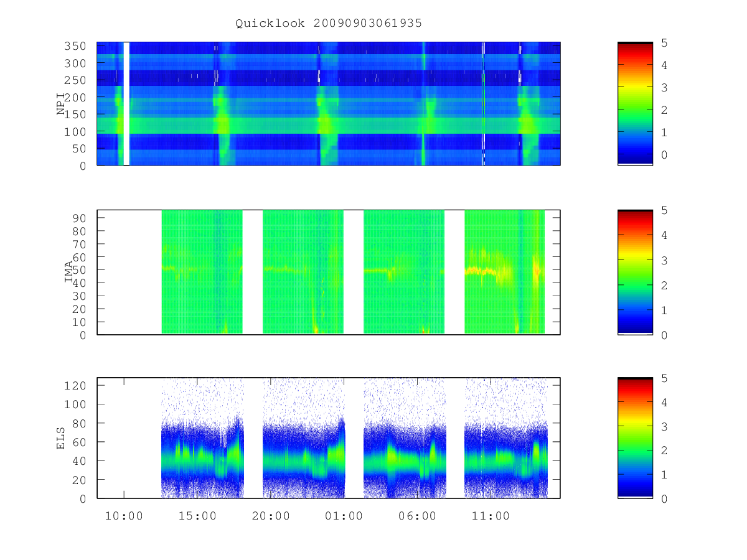Click the '20:00' time axis label
The width and height of the screenshot is (747, 560).
[271, 516]
